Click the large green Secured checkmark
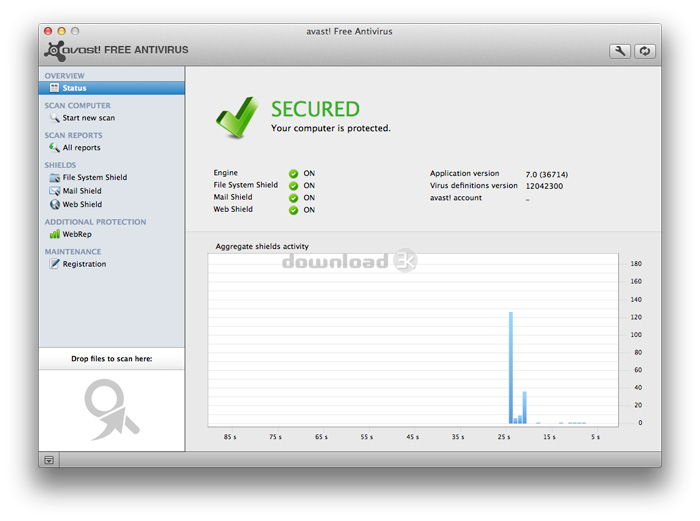This screenshot has width=700, height=521. (x=237, y=118)
